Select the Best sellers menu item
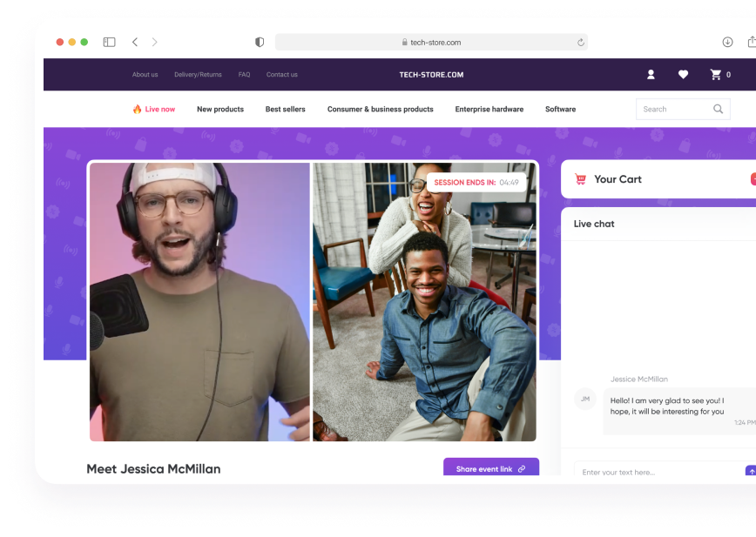756x537 pixels. pos(286,110)
